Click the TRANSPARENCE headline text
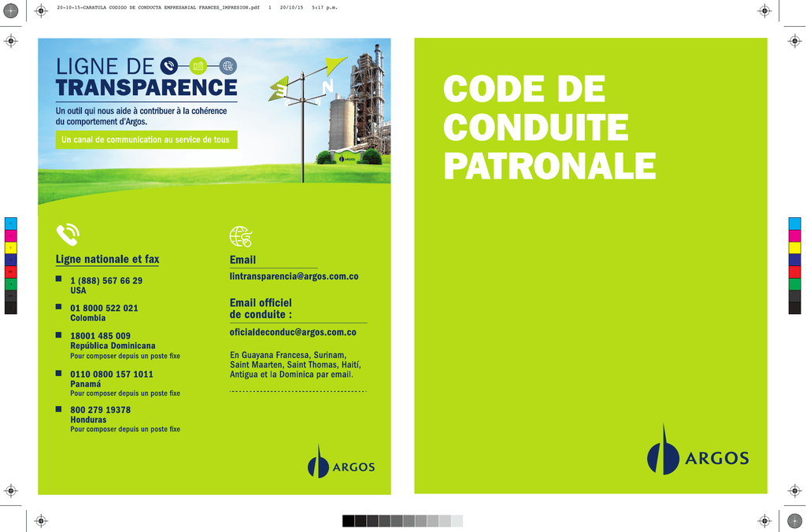The height and width of the screenshot is (532, 806). [x=146, y=87]
